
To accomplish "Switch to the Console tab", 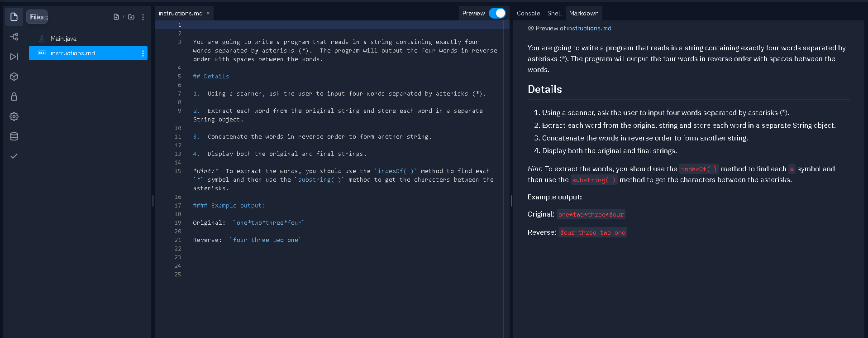I will 528,13.
